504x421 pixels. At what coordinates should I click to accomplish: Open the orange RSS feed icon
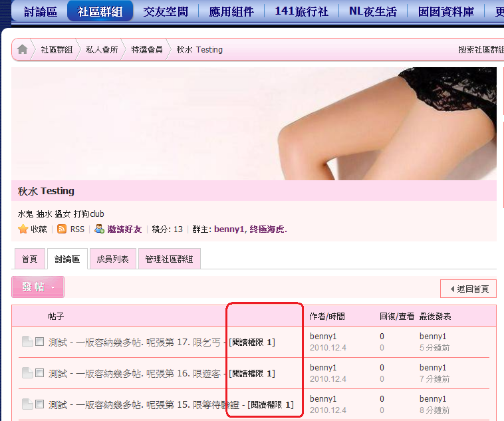click(62, 229)
